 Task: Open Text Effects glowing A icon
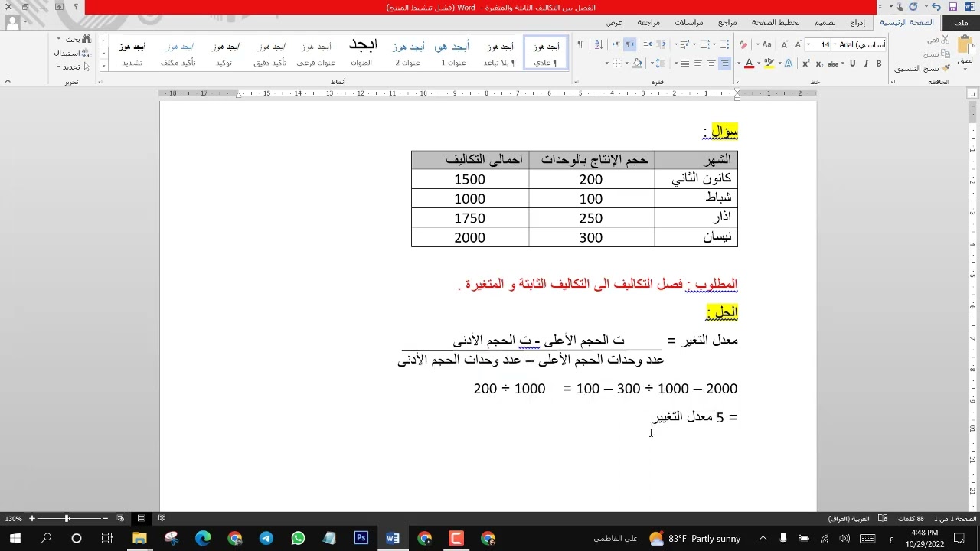coord(789,64)
